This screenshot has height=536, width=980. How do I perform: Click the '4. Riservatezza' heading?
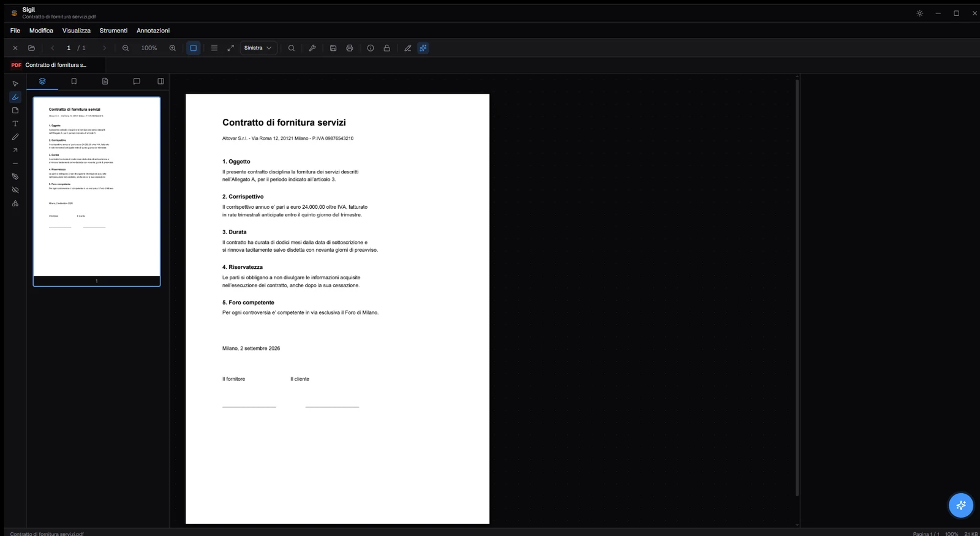pyautogui.click(x=243, y=267)
